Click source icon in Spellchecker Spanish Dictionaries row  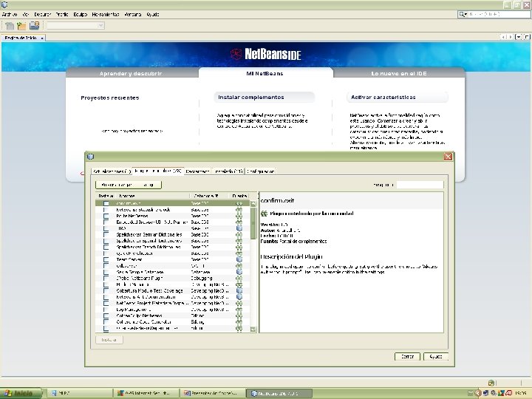(239, 241)
